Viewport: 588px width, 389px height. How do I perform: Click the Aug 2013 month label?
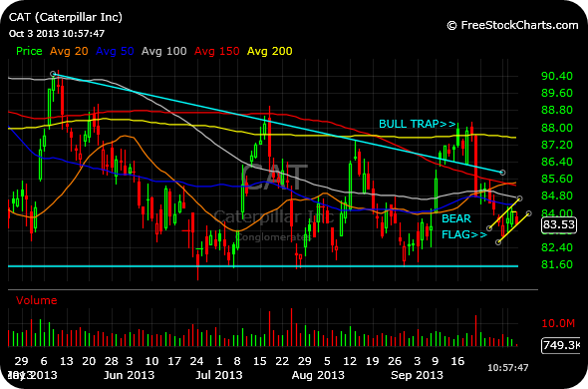coord(318,375)
